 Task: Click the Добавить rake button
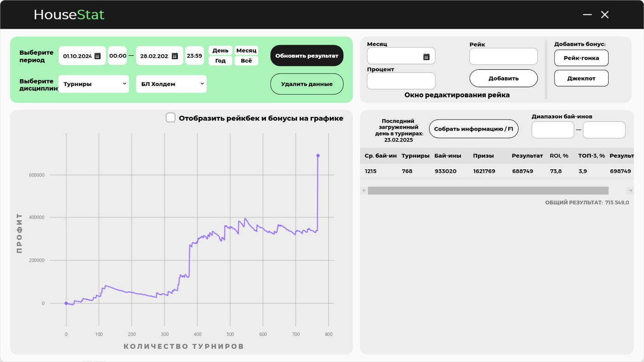pyautogui.click(x=503, y=78)
